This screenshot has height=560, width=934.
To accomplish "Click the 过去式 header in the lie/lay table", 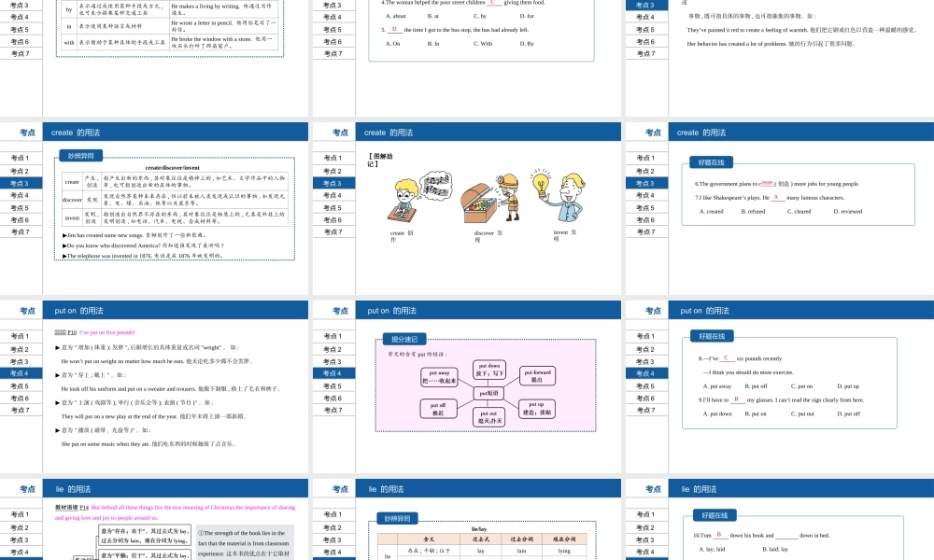I will coord(481,539).
